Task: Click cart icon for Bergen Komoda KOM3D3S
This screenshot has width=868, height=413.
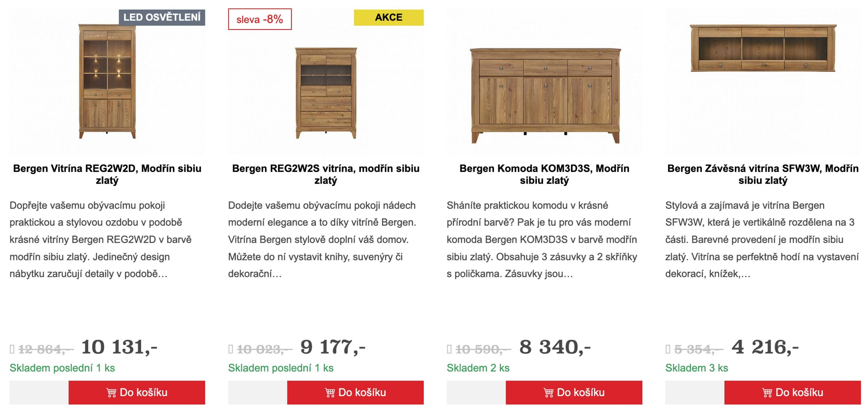Action: 548,393
